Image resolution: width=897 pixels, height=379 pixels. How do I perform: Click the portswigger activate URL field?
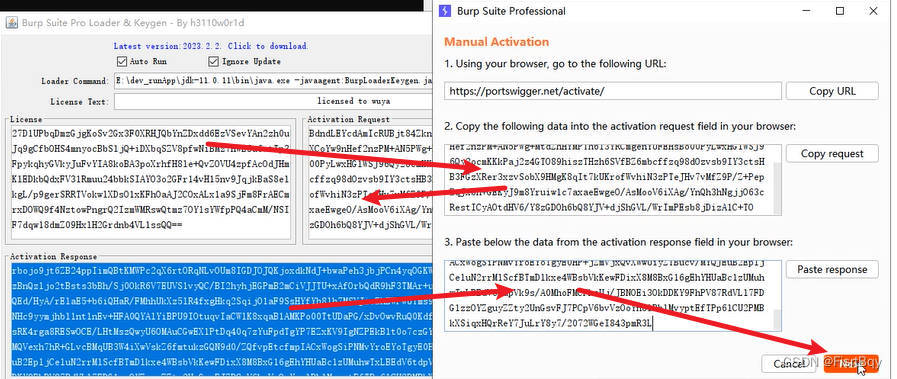613,91
